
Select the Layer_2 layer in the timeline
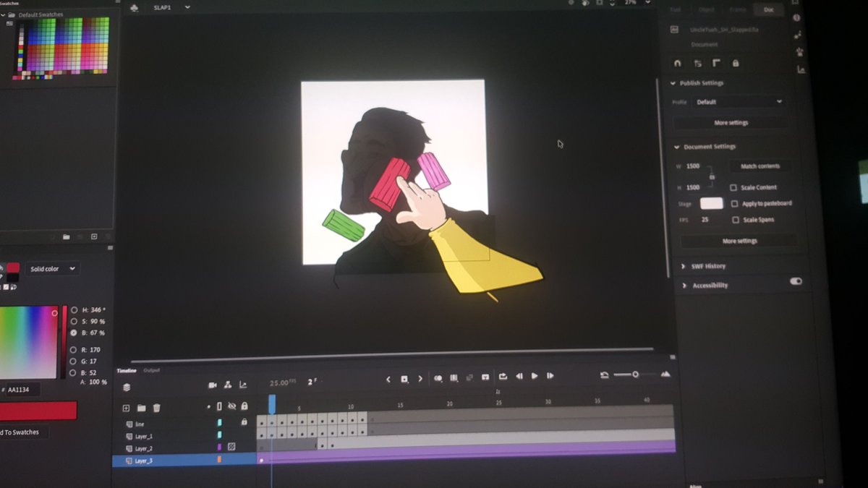click(x=145, y=447)
